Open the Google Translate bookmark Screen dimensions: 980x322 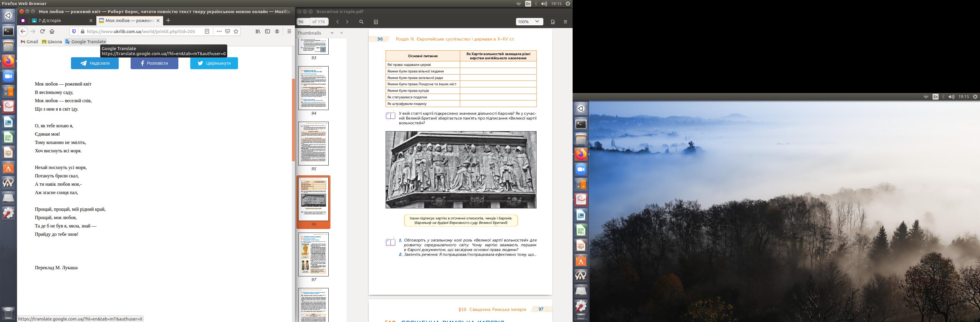(86, 42)
